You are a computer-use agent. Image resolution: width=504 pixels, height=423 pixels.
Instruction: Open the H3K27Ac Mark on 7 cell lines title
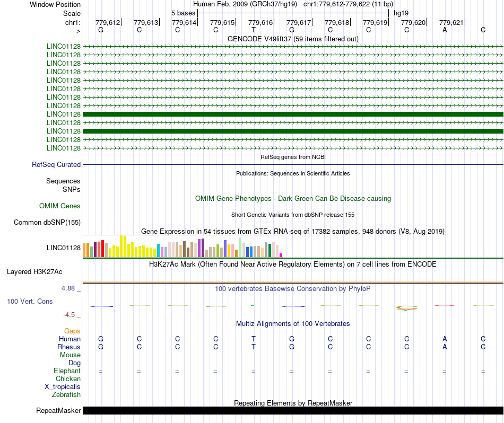293,265
